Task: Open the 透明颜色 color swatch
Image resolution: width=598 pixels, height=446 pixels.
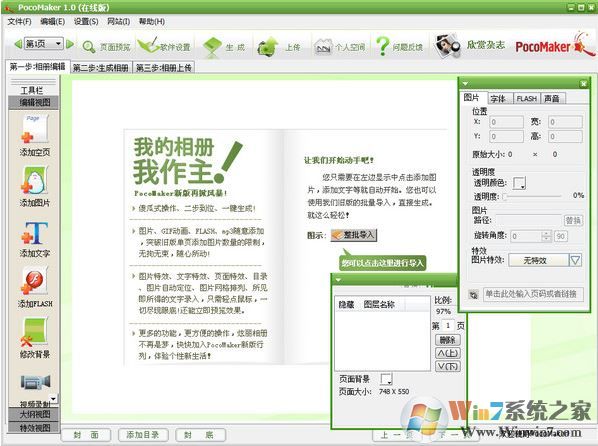Action: pyautogui.click(x=519, y=183)
